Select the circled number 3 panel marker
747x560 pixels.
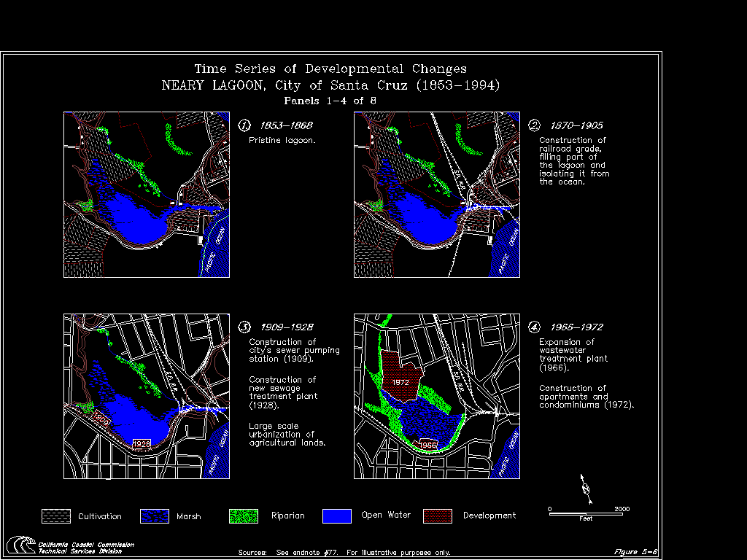244,327
